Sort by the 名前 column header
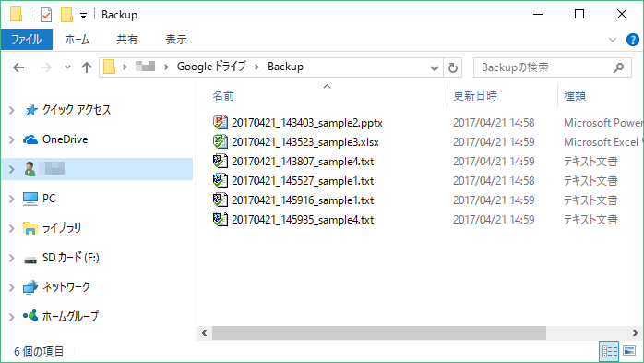This screenshot has width=644, height=363. click(x=223, y=96)
